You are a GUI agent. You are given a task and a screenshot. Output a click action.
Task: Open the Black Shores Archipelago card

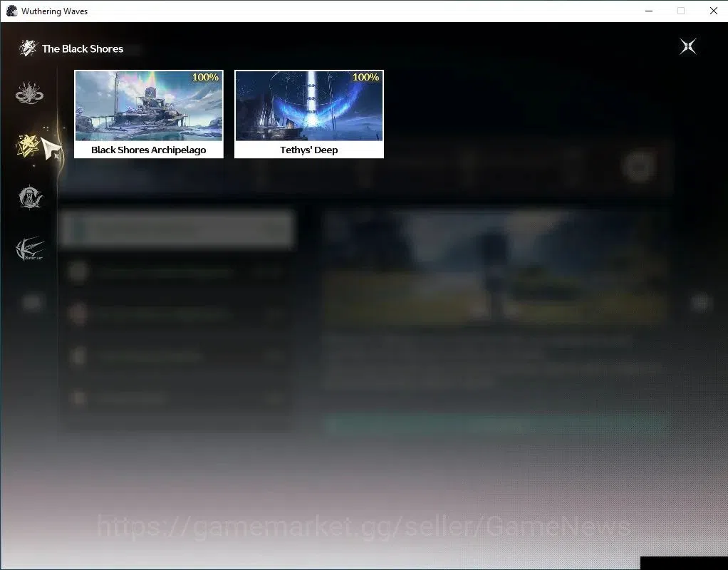(x=149, y=114)
